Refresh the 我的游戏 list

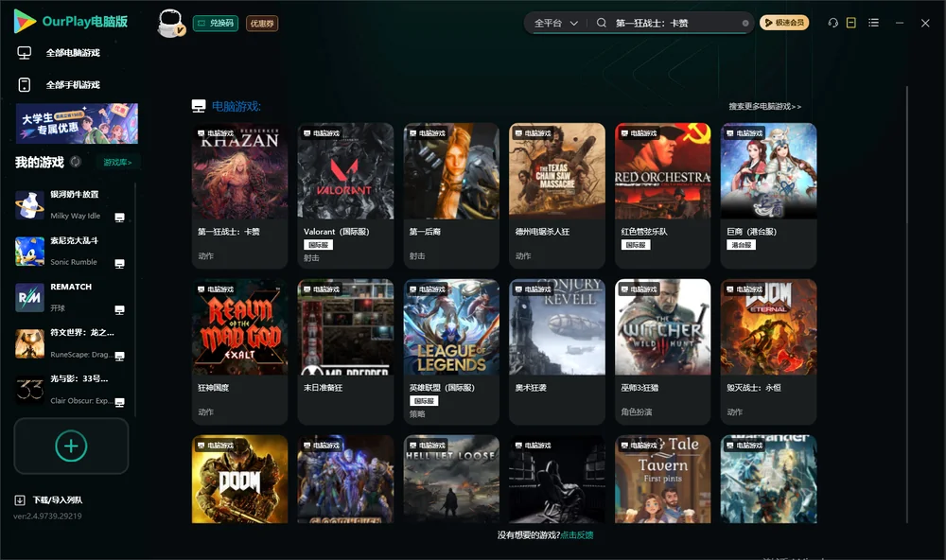pyautogui.click(x=76, y=162)
